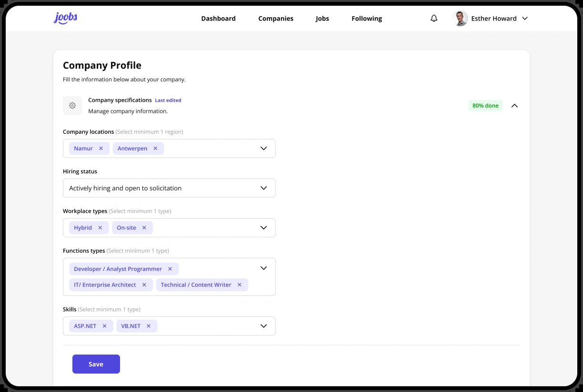
Task: Click the joobs logo
Action: pyautogui.click(x=65, y=18)
